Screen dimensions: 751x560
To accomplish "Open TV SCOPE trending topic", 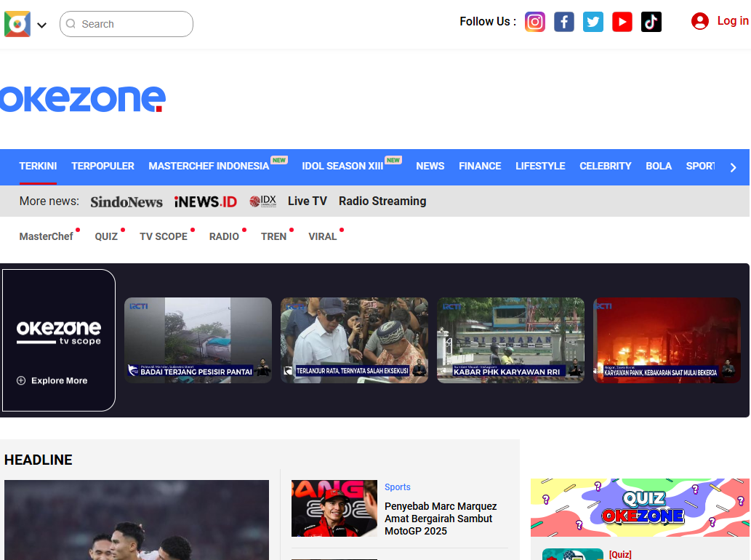I will (x=164, y=236).
